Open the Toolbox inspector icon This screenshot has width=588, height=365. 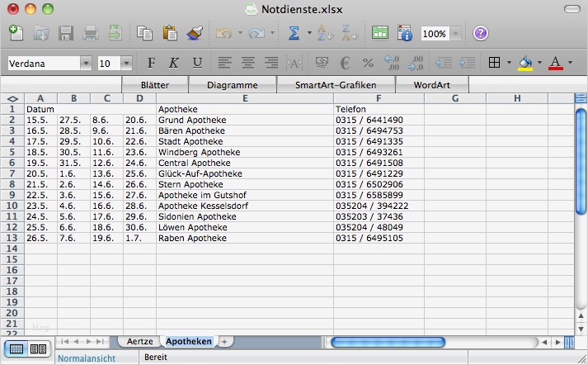tap(405, 33)
